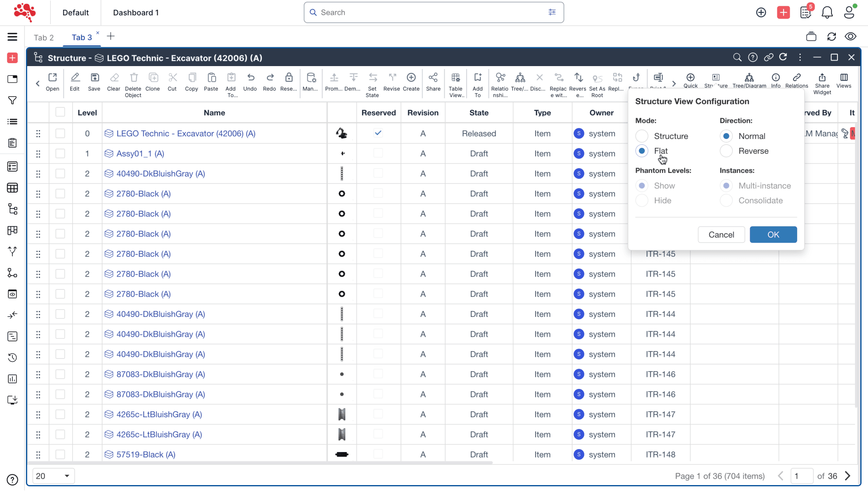
Task: Switch to Tab 2
Action: 44,37
